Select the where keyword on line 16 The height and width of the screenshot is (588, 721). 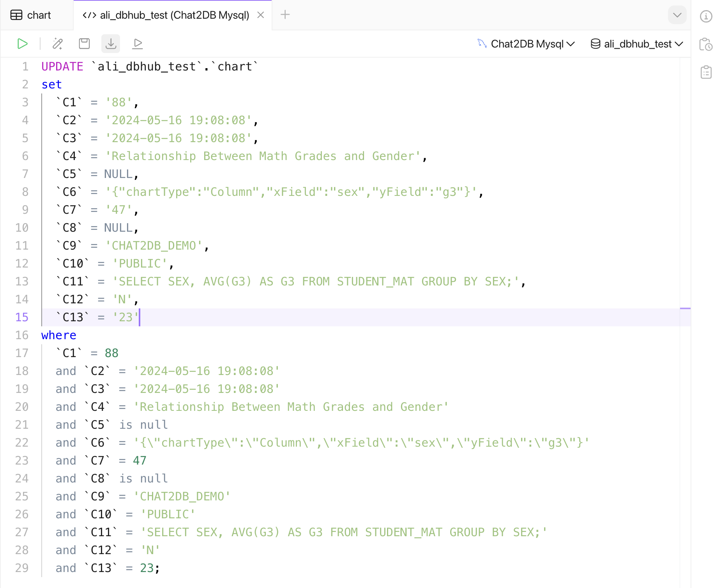coord(58,335)
